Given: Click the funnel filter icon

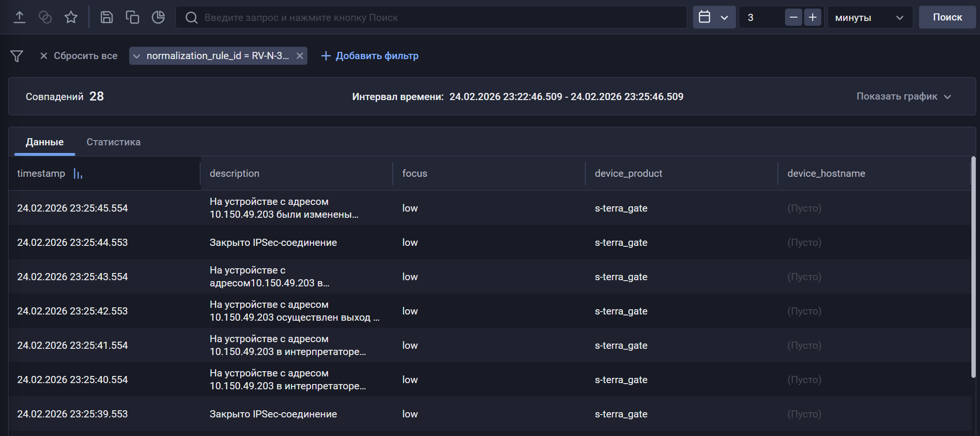Looking at the screenshot, I should click(x=17, y=56).
